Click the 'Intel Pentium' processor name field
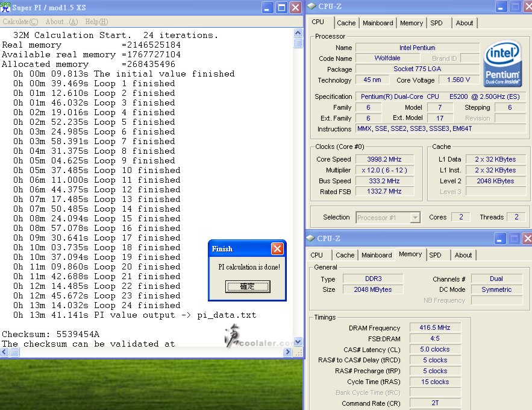The height and width of the screenshot is (410, 532). coord(418,48)
